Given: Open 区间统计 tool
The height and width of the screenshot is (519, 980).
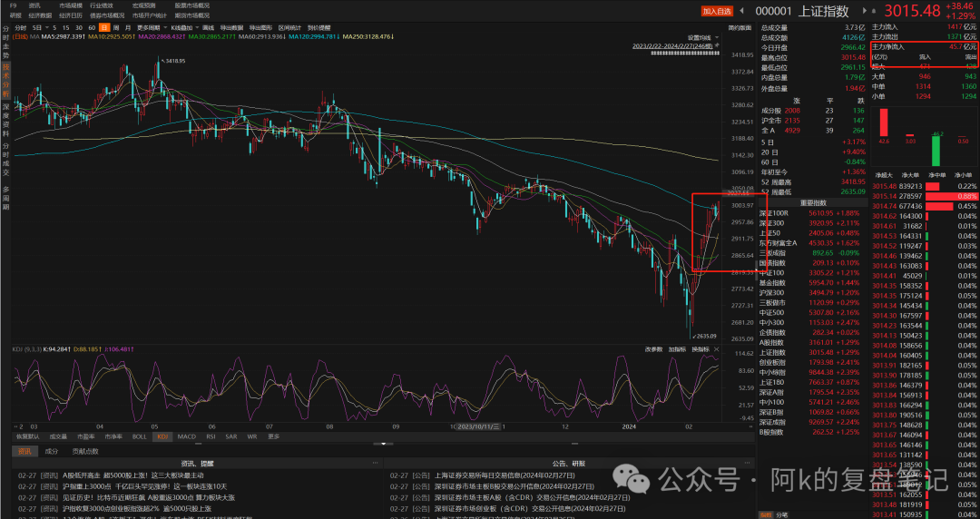Looking at the screenshot, I should (289, 27).
